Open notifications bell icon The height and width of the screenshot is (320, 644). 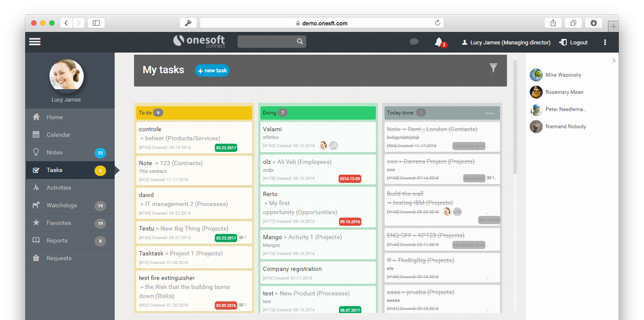point(439,42)
